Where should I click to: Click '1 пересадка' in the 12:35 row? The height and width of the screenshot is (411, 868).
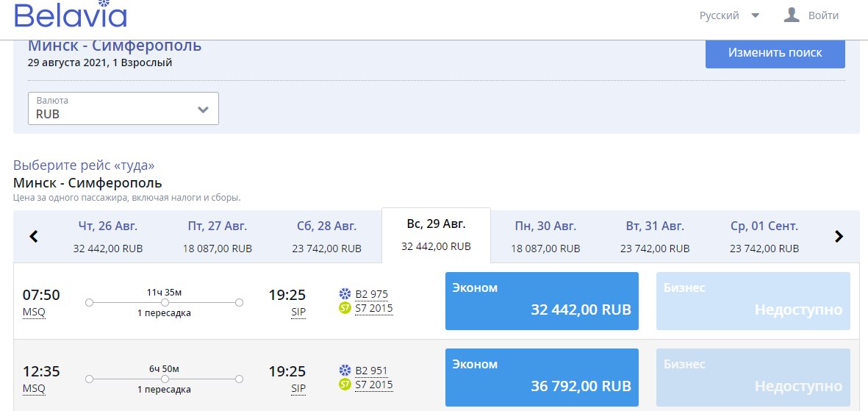(165, 390)
